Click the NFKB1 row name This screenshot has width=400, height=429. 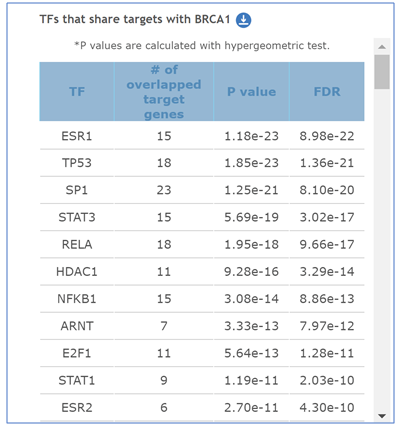[x=77, y=299]
